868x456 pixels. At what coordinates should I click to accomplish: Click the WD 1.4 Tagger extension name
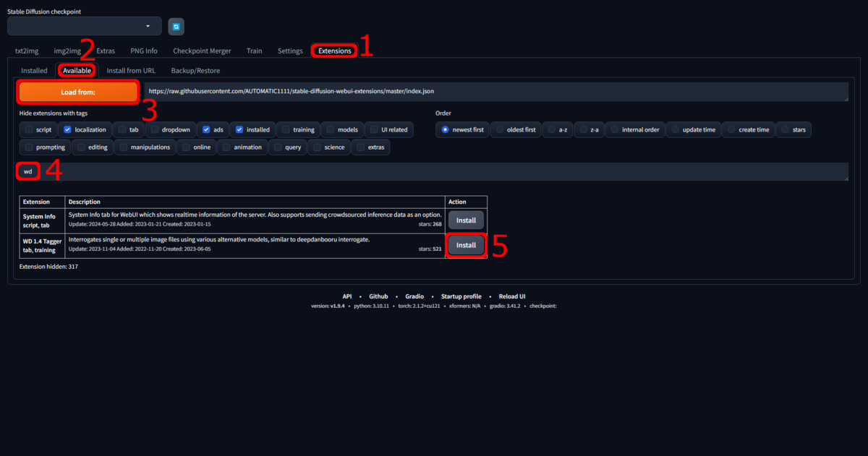pos(42,240)
